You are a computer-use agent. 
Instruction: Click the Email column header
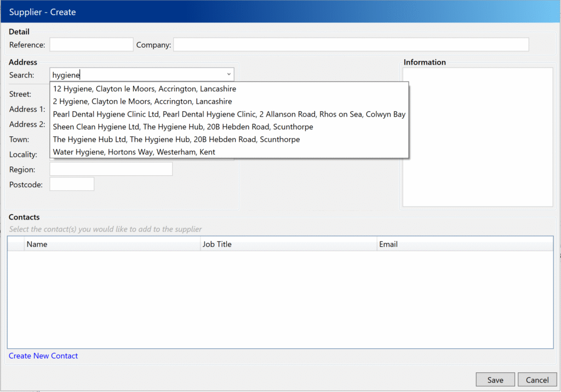click(x=465, y=244)
